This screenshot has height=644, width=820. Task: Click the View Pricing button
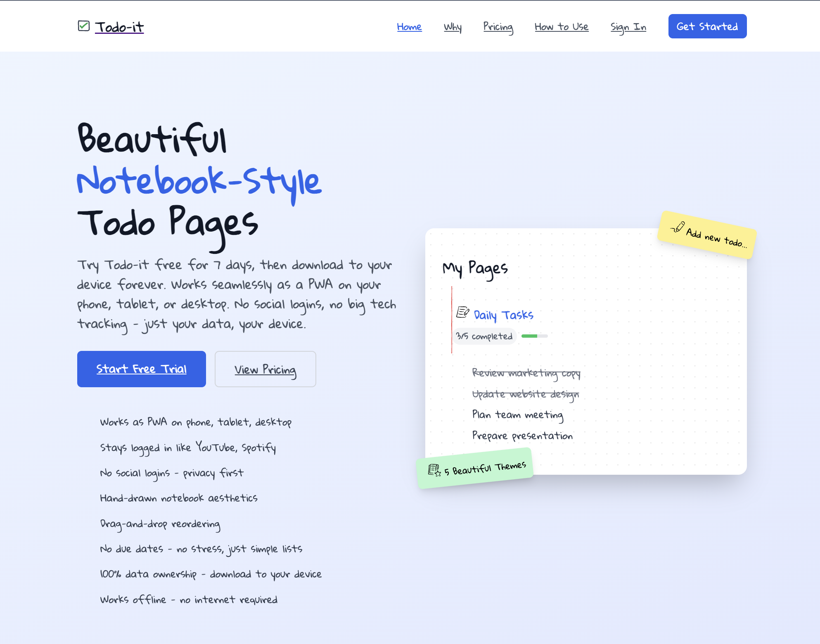point(265,369)
